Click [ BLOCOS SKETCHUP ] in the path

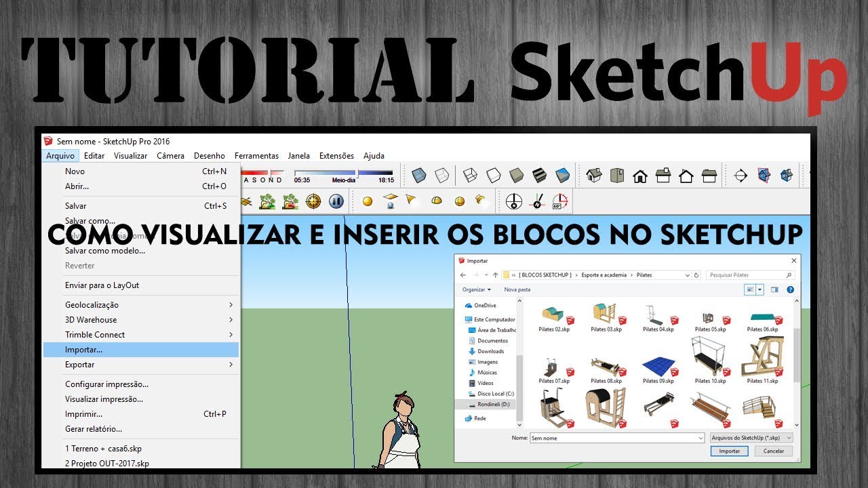coord(545,275)
